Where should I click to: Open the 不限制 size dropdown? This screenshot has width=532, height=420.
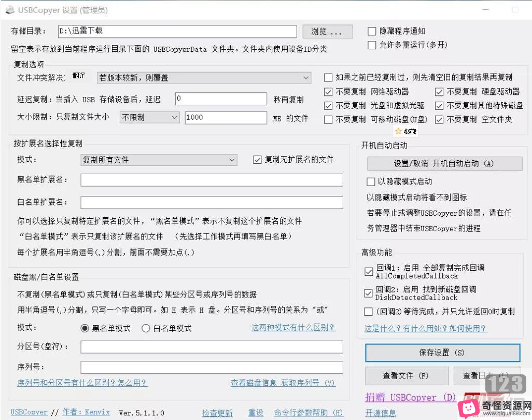click(x=149, y=118)
